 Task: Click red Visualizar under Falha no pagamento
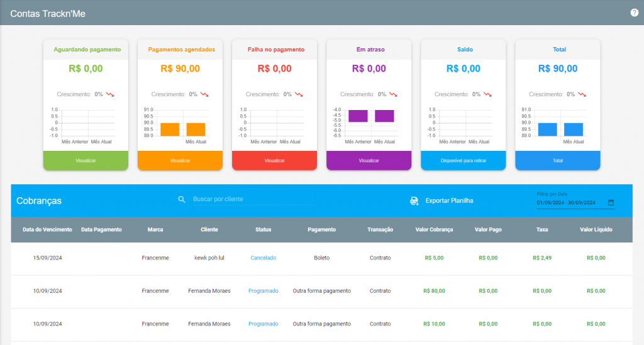274,160
